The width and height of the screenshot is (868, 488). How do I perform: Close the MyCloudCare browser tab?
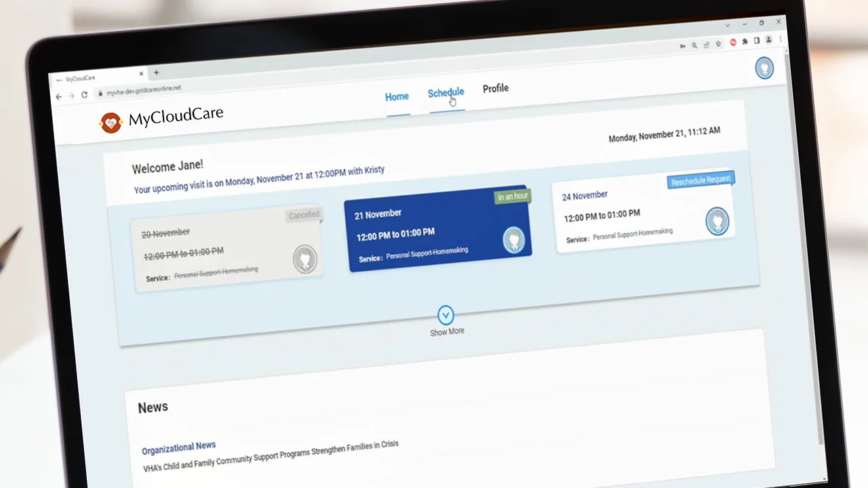click(x=141, y=74)
